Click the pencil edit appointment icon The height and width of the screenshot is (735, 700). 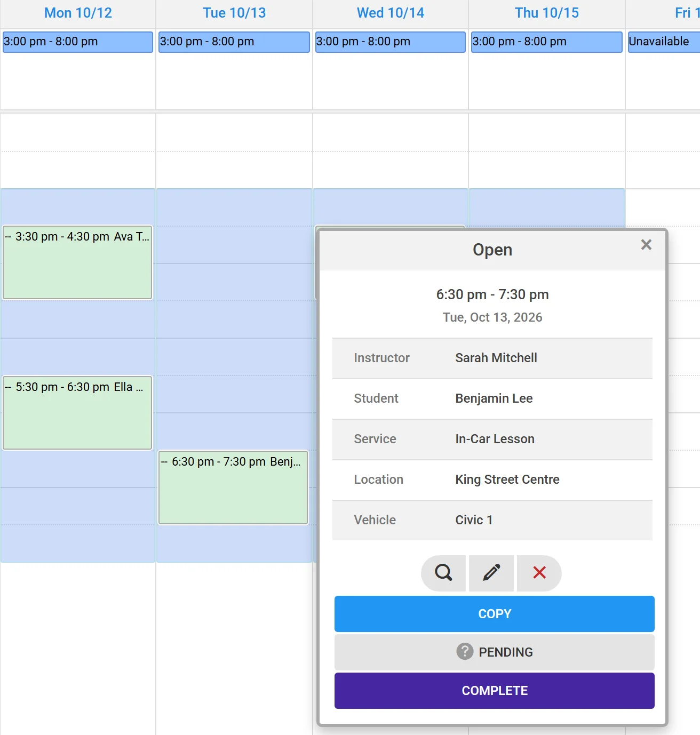[x=491, y=573]
